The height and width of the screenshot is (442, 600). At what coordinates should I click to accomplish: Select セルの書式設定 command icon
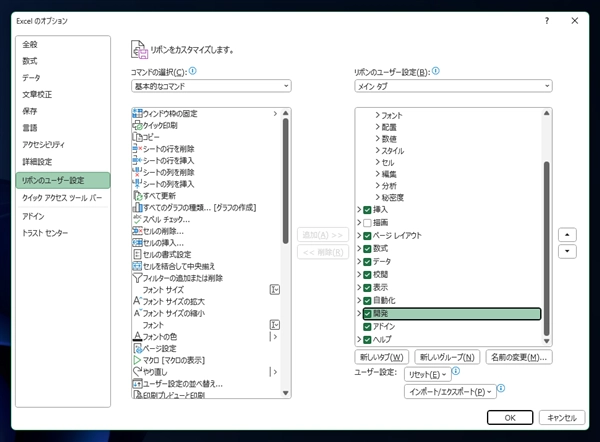point(137,254)
